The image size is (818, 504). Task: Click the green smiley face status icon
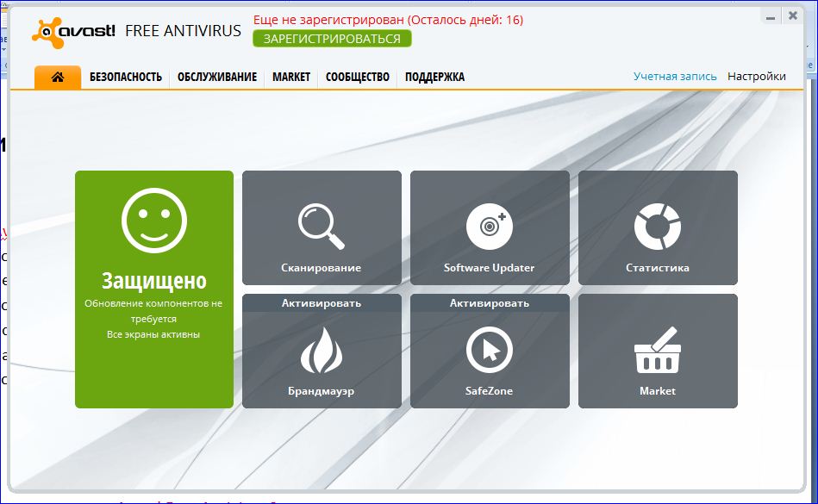pyautogui.click(x=154, y=221)
